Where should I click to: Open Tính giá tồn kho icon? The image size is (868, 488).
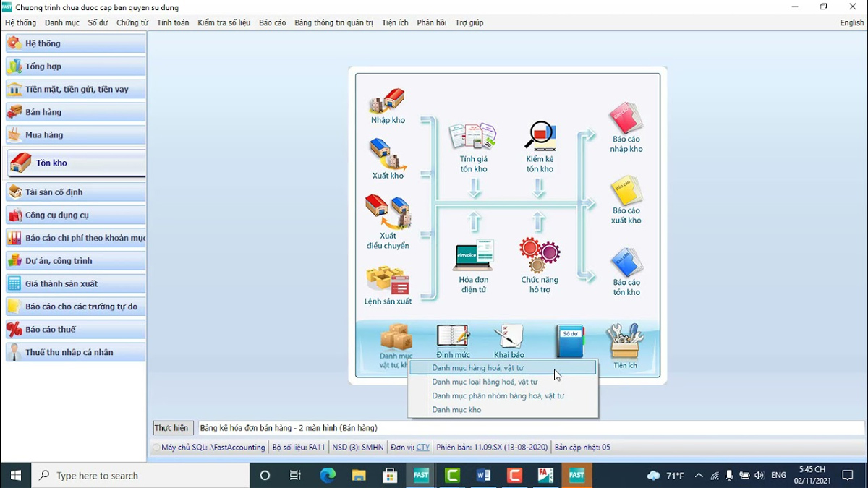tap(473, 137)
